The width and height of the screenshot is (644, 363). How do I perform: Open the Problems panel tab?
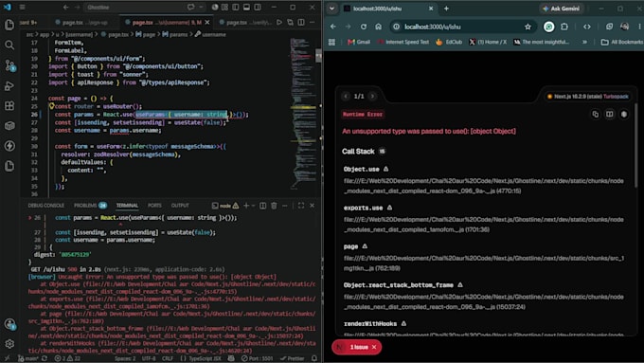click(x=90, y=205)
